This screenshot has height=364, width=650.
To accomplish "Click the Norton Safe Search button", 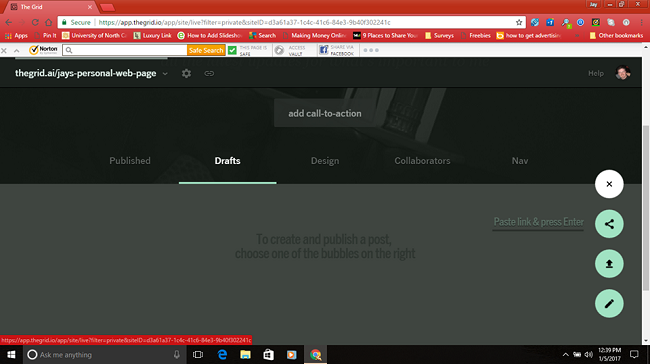I will point(206,50).
